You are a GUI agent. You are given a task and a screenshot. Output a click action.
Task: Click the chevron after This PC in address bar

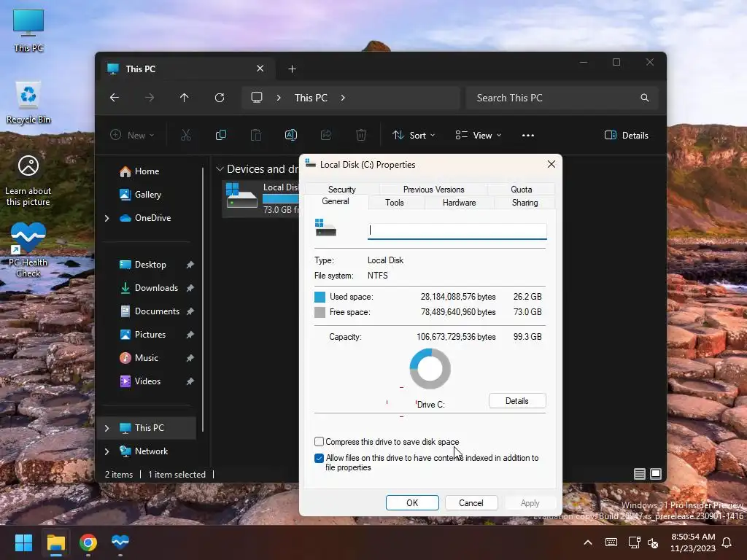pos(343,98)
